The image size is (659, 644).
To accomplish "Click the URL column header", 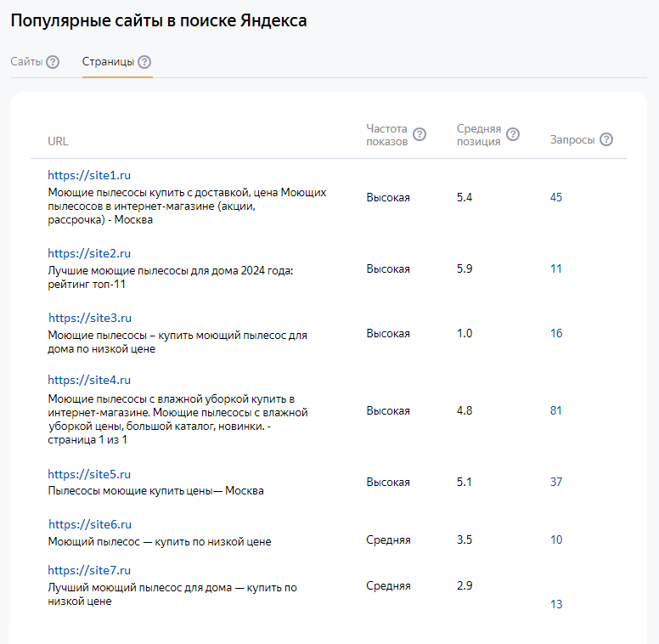I will pos(58,141).
